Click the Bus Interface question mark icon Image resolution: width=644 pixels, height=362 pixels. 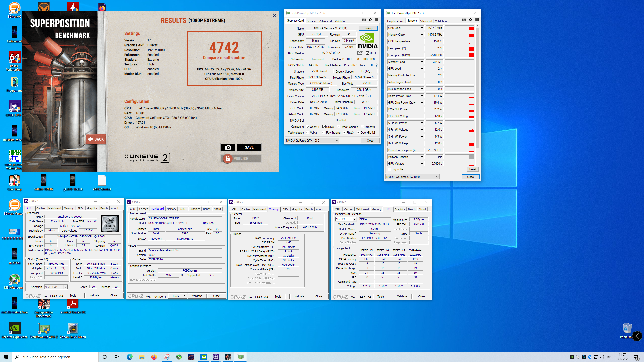[x=377, y=65]
